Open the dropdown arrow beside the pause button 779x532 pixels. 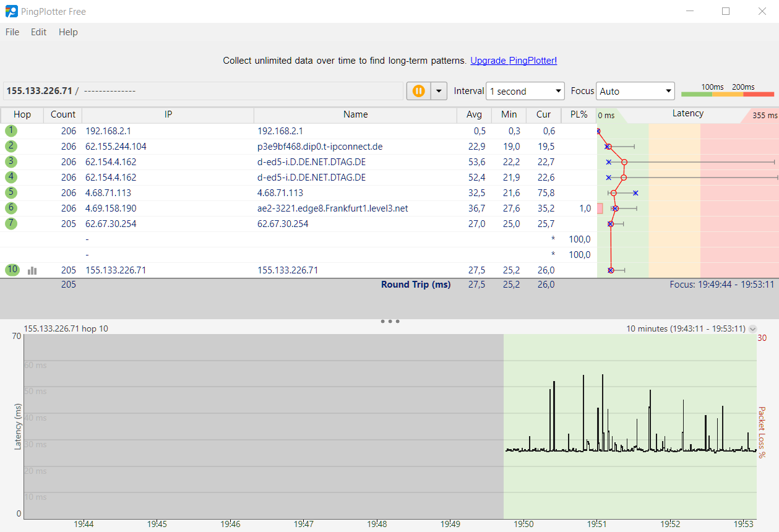coord(439,91)
